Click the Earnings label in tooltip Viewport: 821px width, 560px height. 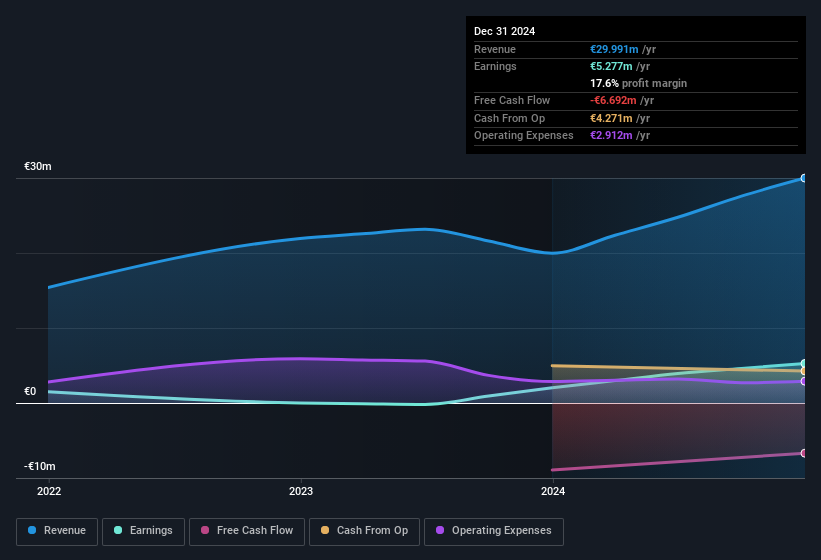click(x=495, y=66)
